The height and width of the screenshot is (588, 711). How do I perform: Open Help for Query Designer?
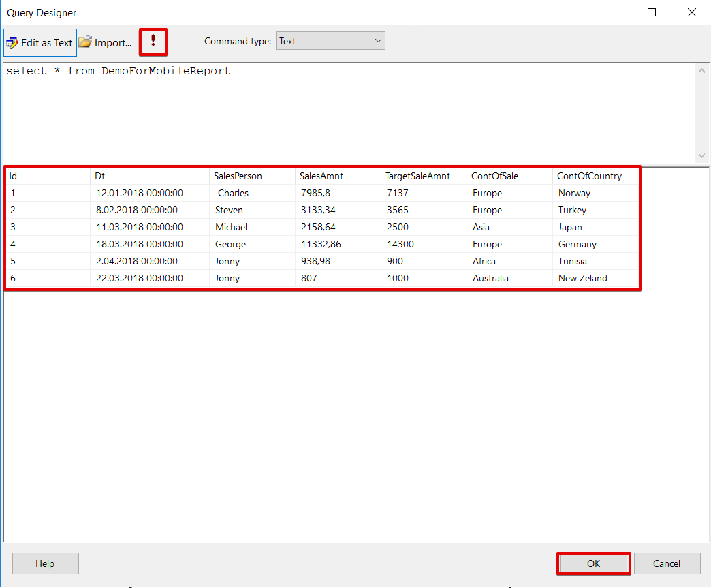(x=45, y=563)
